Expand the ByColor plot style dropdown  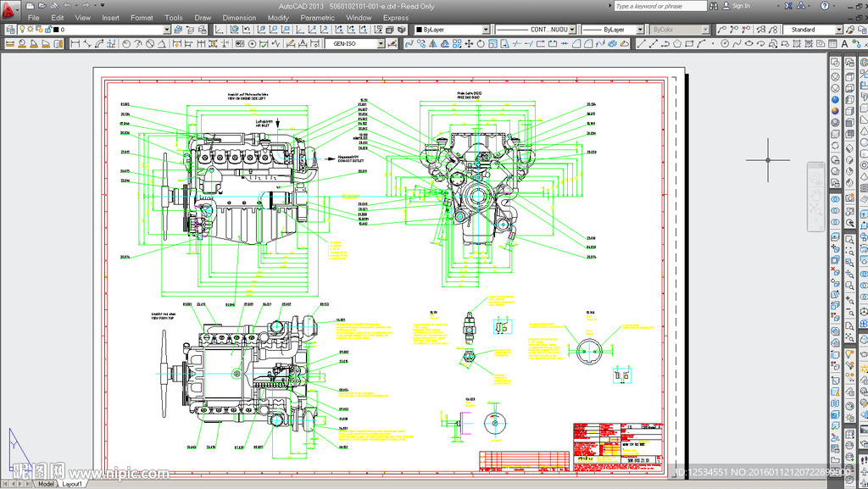click(x=705, y=30)
